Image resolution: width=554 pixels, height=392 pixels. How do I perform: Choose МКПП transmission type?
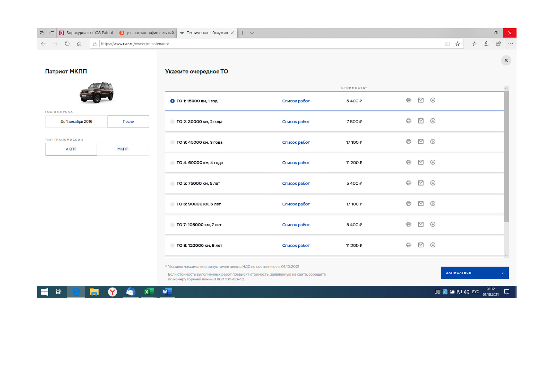tap(123, 149)
